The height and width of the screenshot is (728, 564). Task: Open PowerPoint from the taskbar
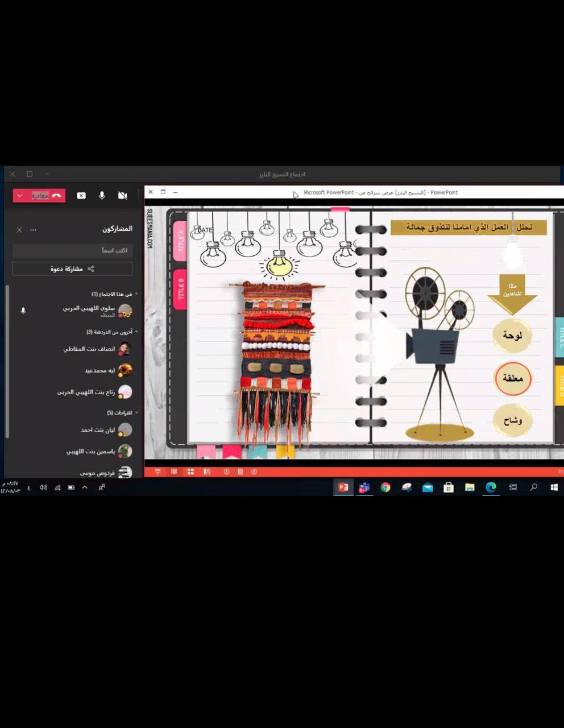[343, 487]
